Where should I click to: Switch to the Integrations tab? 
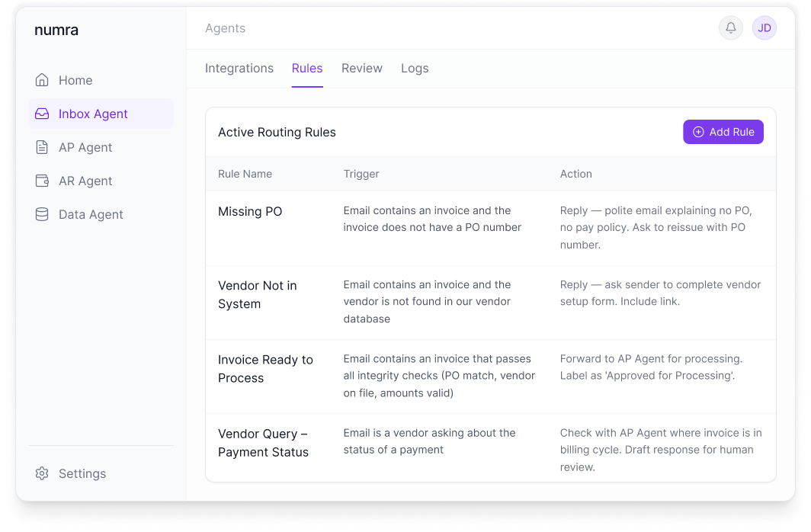point(239,68)
